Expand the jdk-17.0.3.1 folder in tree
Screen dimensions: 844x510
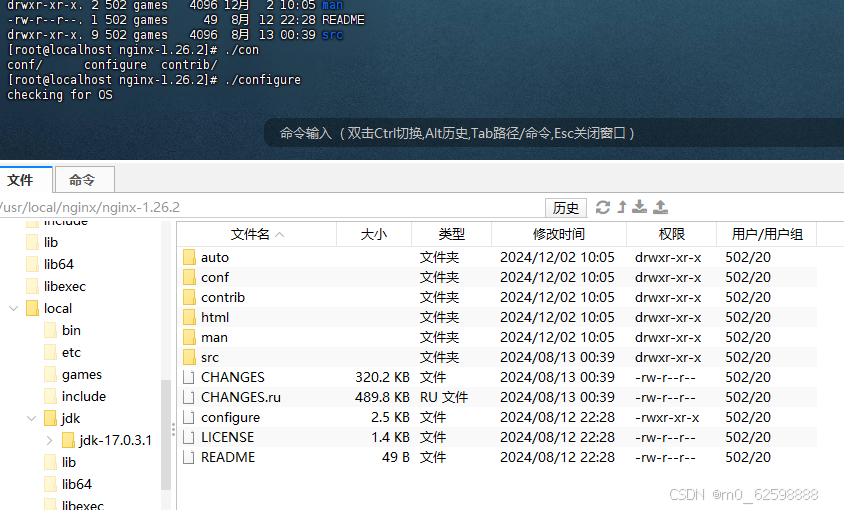50,440
